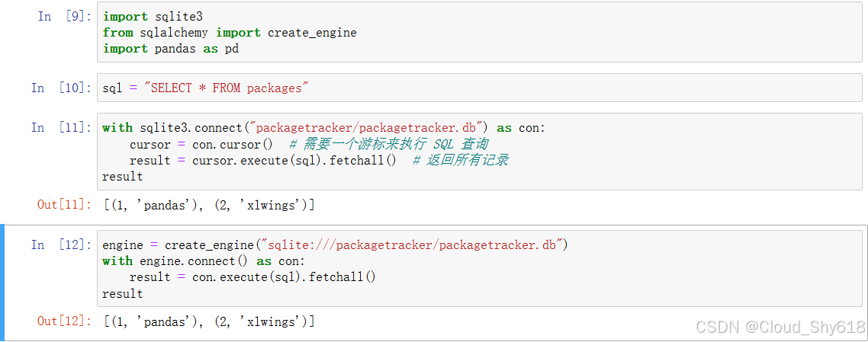The height and width of the screenshot is (342, 868).
Task: Click the Out[11] result output text
Action: point(209,205)
